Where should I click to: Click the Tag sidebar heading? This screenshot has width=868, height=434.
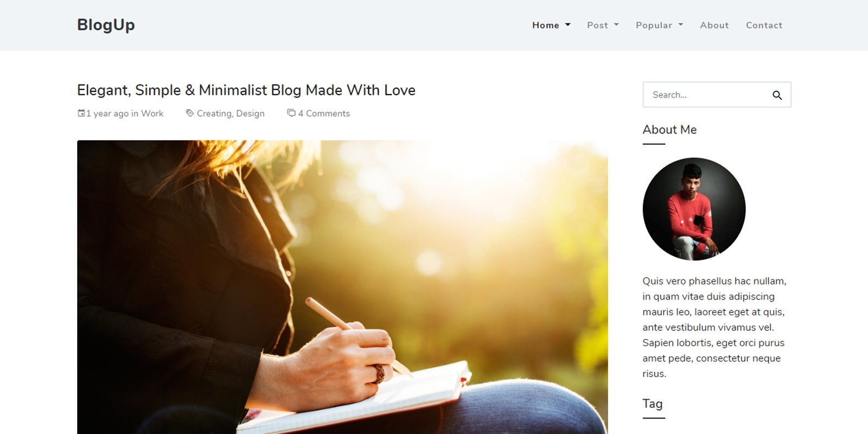click(x=653, y=404)
